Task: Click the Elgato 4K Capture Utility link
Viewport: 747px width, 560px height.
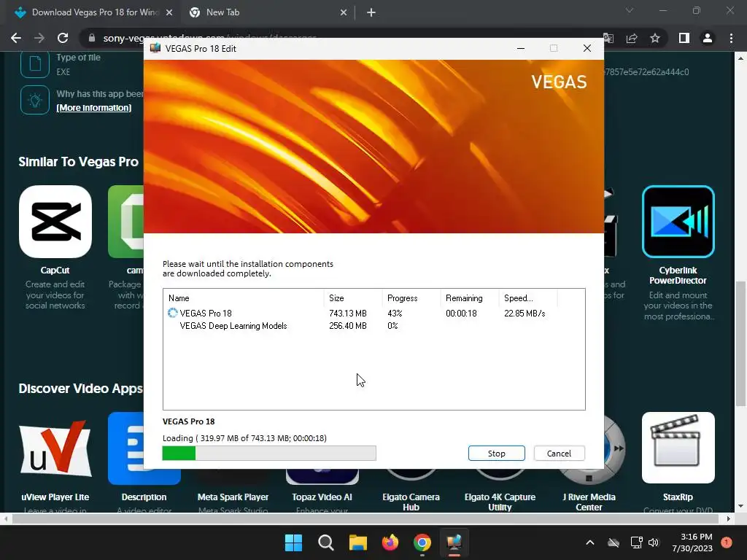Action: [500, 502]
